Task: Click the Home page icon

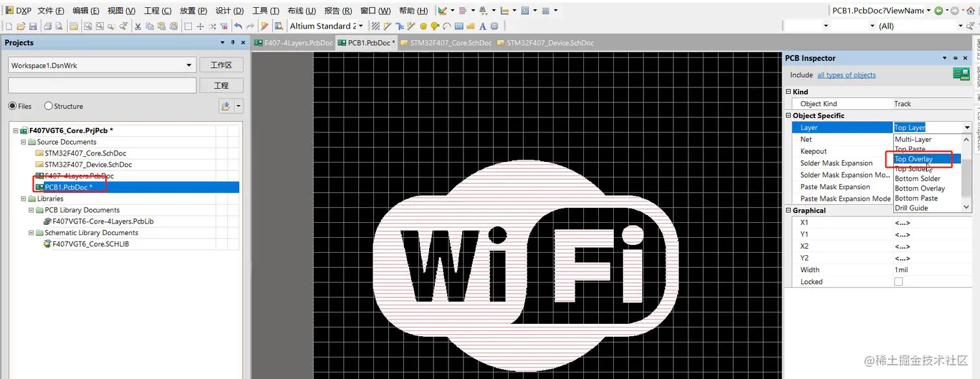Action: coord(971,10)
